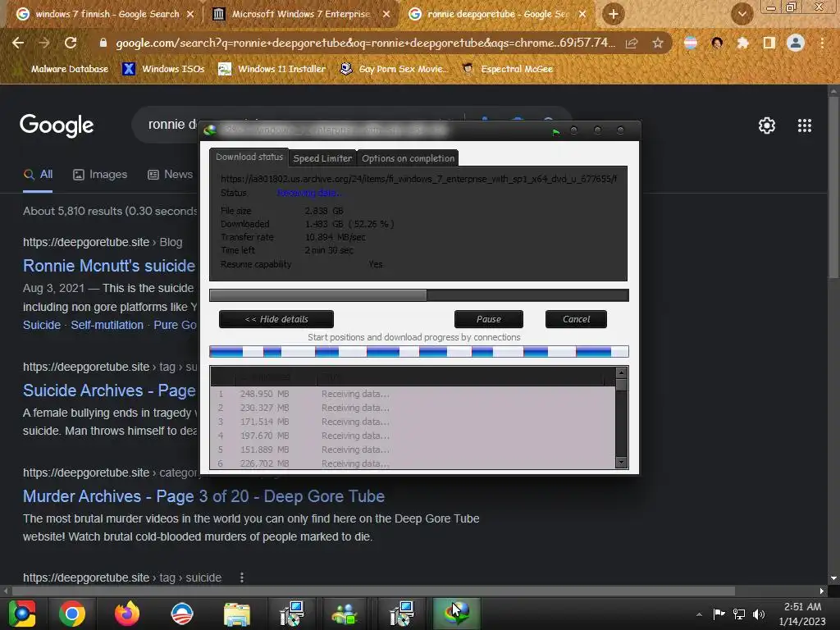Open the volume speaker tray icon

(x=759, y=614)
